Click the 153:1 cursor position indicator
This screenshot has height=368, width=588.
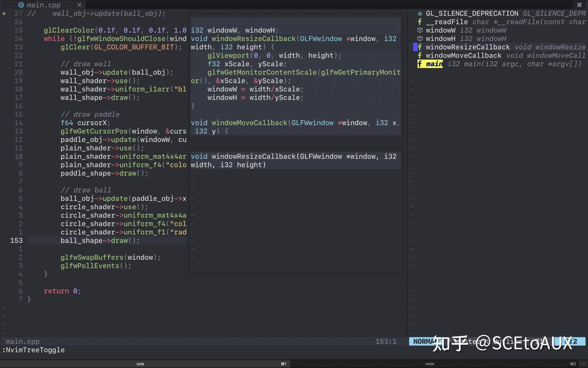pyautogui.click(x=386, y=341)
